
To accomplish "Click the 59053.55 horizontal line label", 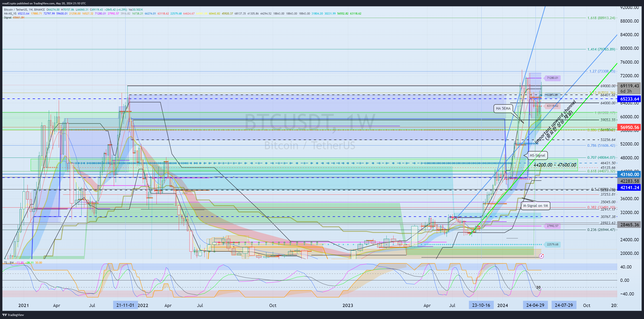I will [608, 120].
